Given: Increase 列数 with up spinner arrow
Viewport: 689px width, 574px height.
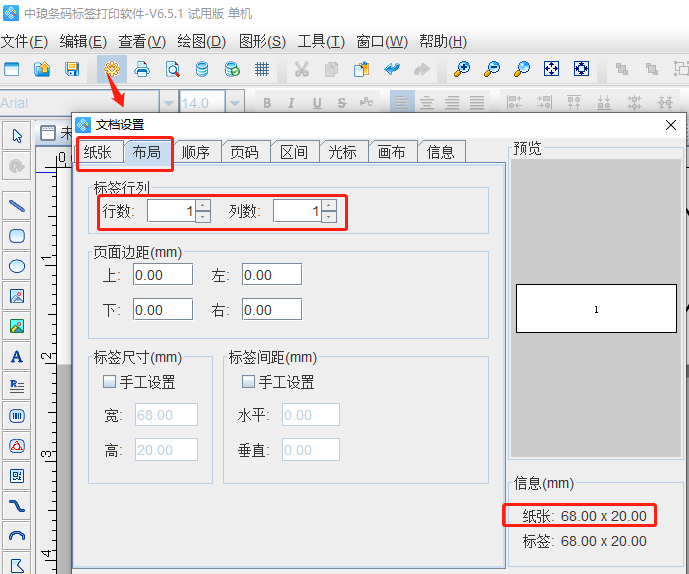Looking at the screenshot, I should (329, 206).
